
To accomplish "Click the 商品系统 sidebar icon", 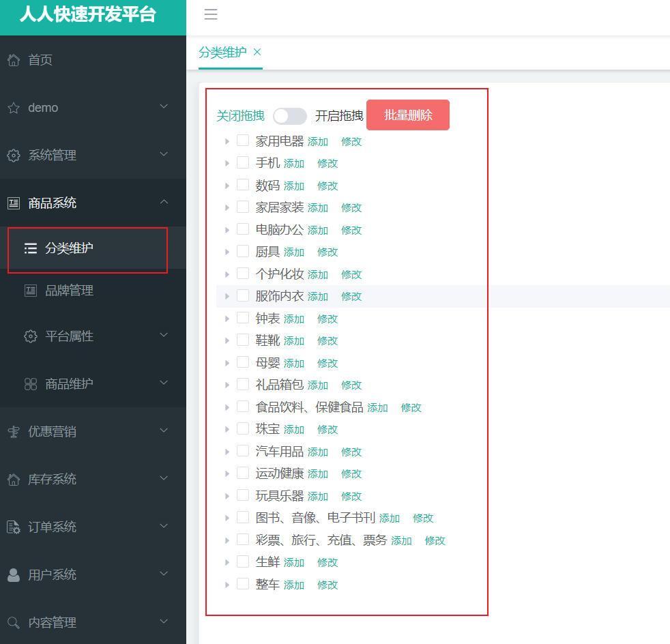I will coord(14,203).
